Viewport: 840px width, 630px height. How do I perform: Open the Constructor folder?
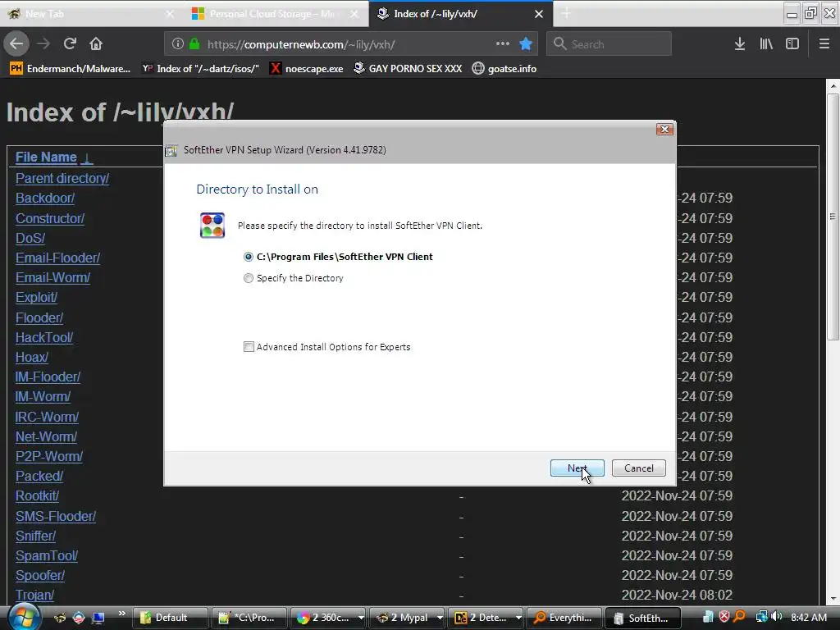click(x=50, y=218)
